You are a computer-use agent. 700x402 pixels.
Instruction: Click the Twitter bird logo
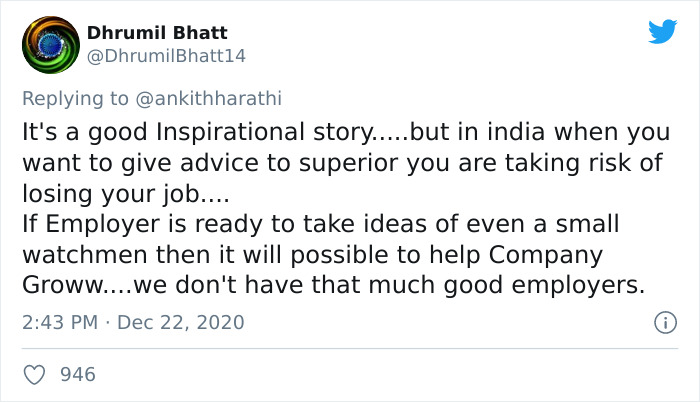point(662,32)
